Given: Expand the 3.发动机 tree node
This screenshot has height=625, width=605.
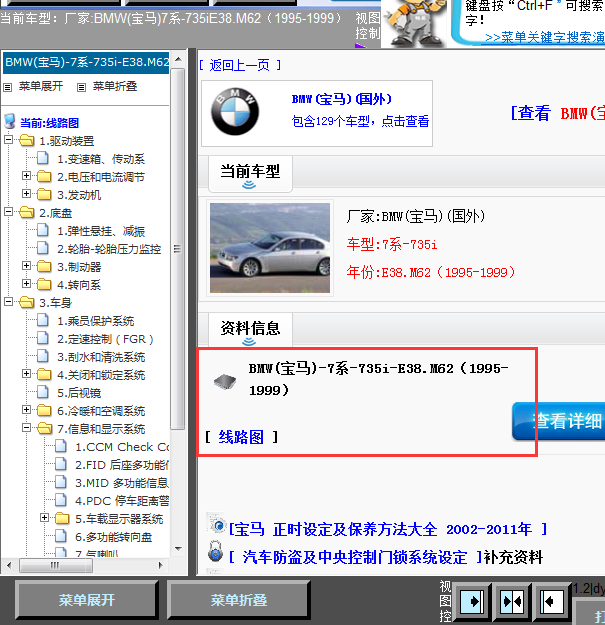Looking at the screenshot, I should tap(26, 193).
